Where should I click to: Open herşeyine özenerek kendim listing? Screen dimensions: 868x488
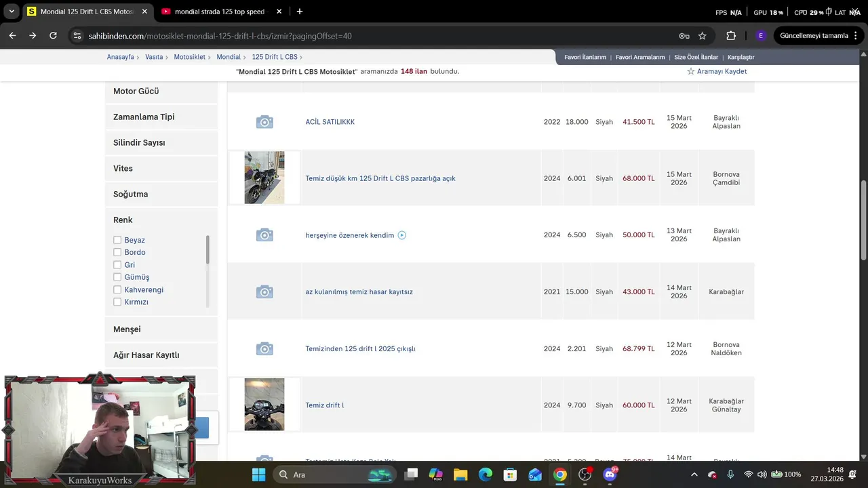(x=349, y=235)
